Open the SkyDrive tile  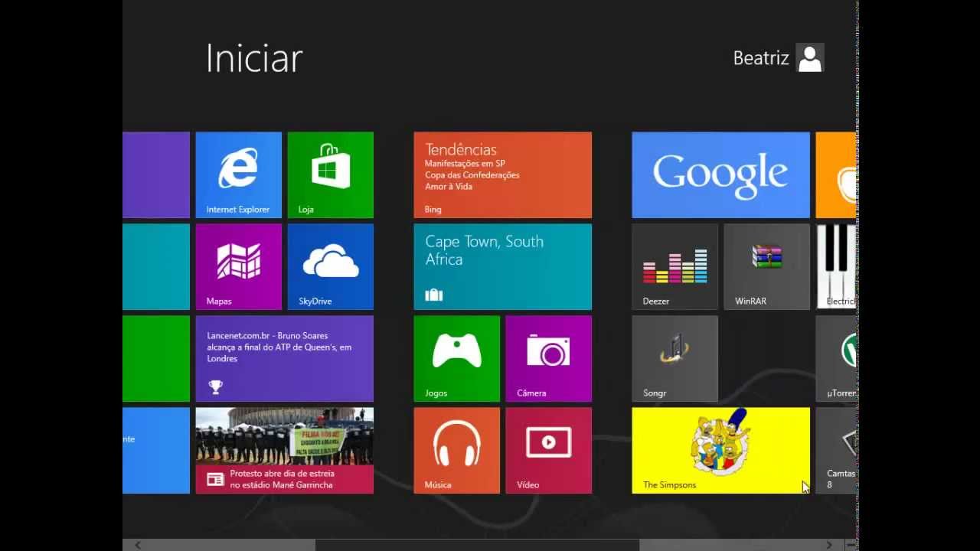coord(330,266)
